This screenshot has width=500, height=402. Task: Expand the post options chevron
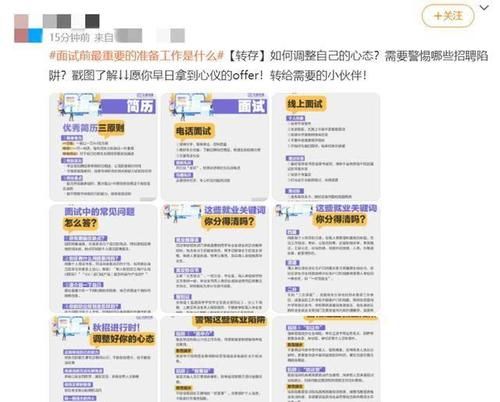[x=484, y=8]
